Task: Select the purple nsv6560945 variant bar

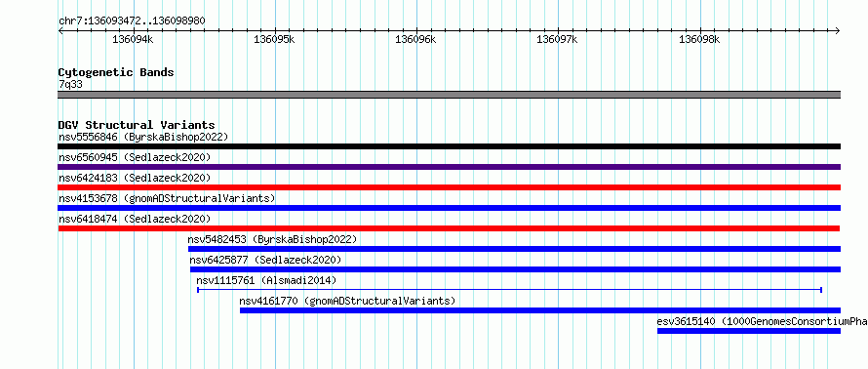Action: coord(449,167)
